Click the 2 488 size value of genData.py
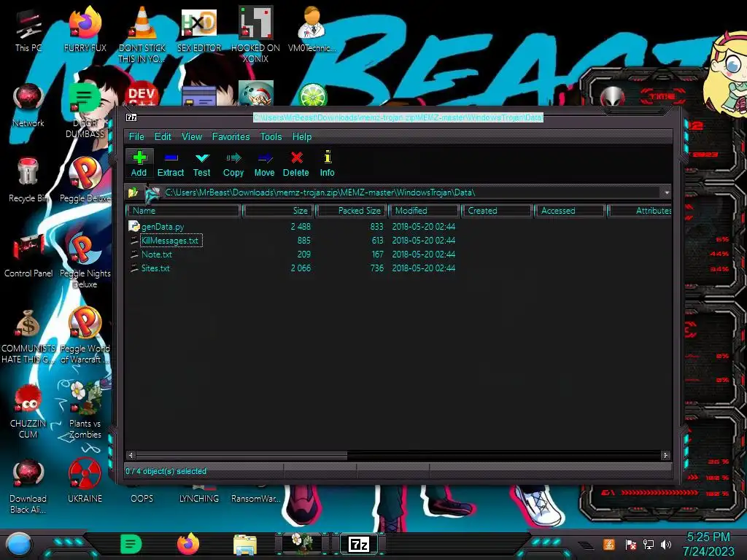This screenshot has width=747, height=560. tap(301, 227)
